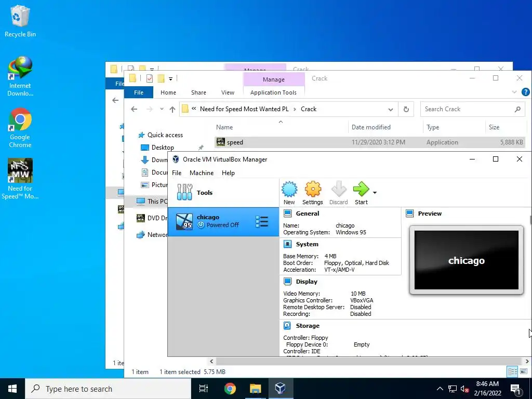Switch to large icons view
This screenshot has height=399, width=532.
(x=524, y=372)
